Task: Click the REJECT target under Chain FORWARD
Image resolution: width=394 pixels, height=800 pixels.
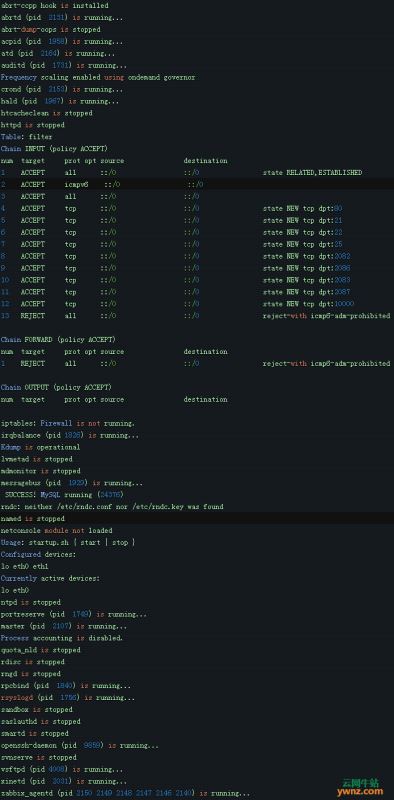Action: pos(33,363)
